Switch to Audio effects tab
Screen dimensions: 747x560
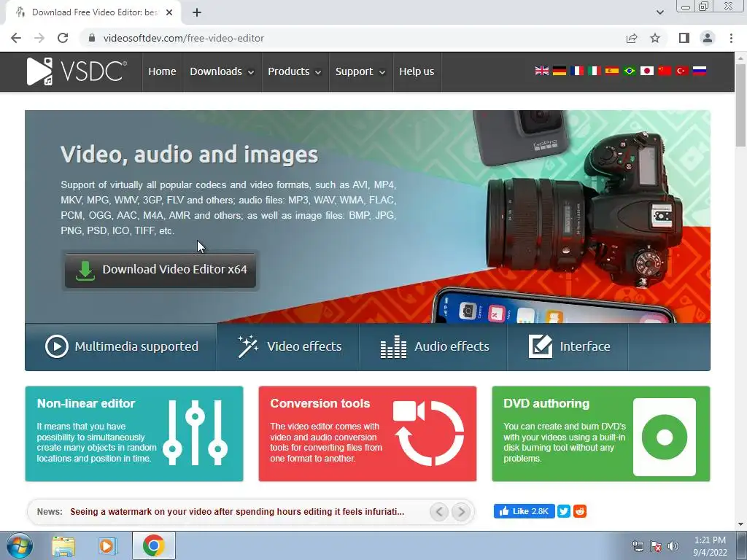pyautogui.click(x=433, y=346)
